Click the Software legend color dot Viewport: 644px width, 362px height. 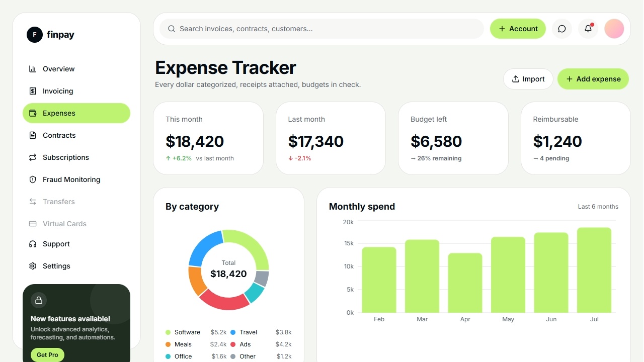tap(168, 332)
